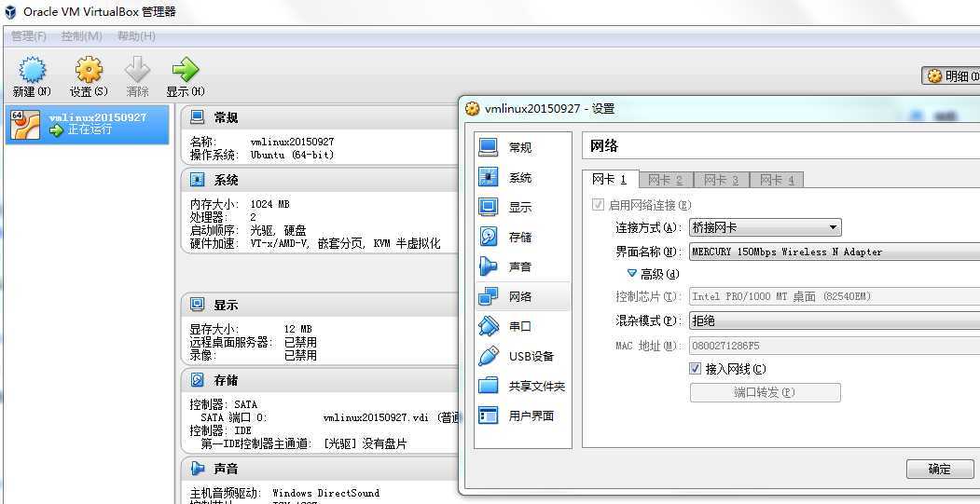Open 界面名称 dropdown with MERCURY adapter
Image resolution: width=980 pixels, height=504 pixels.
tap(835, 252)
